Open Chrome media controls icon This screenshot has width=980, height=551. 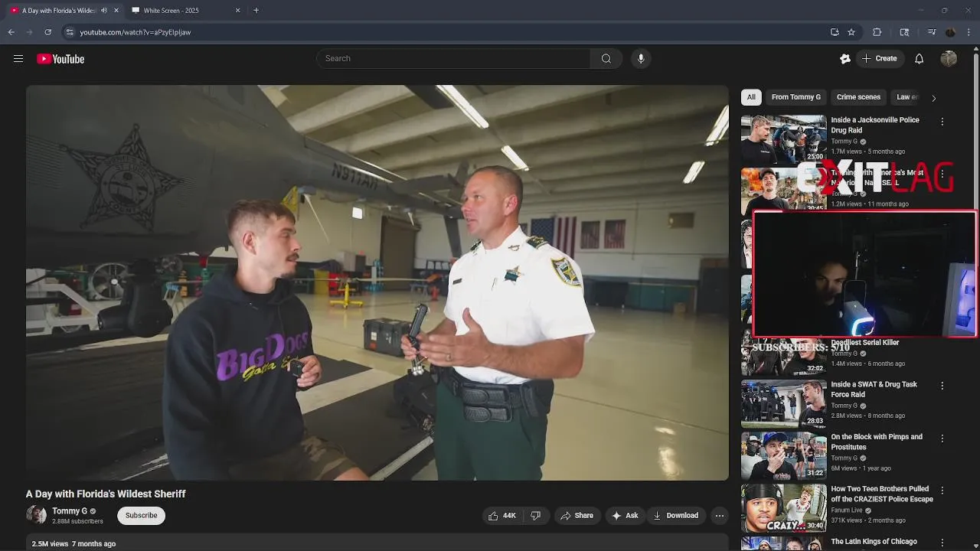932,32
